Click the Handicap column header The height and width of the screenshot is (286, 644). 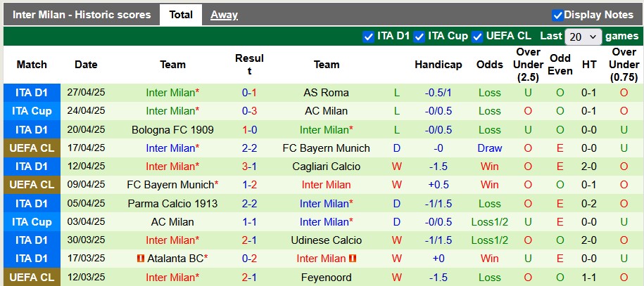[438, 65]
